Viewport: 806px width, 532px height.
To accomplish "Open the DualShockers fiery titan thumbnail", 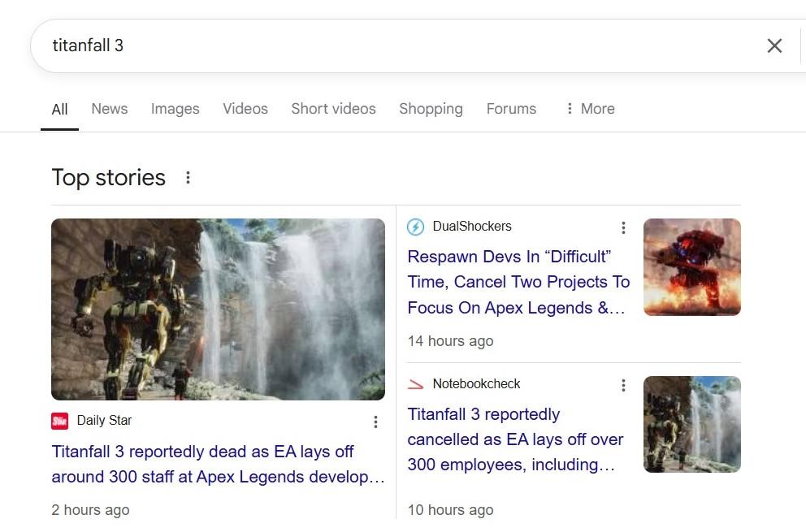I will [692, 267].
